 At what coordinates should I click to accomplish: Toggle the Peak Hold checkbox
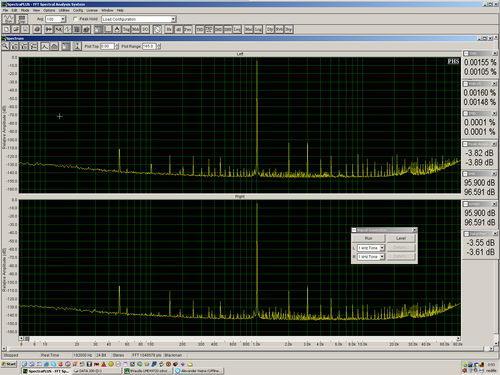click(75, 19)
